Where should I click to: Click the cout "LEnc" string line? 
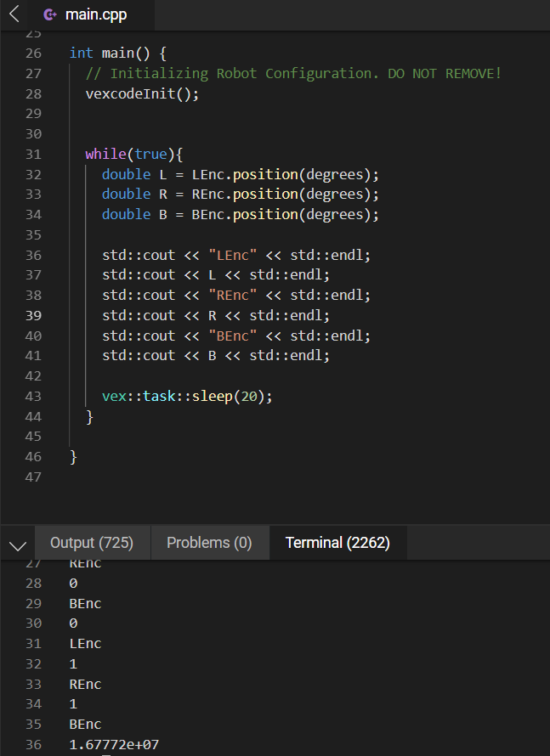click(x=236, y=255)
